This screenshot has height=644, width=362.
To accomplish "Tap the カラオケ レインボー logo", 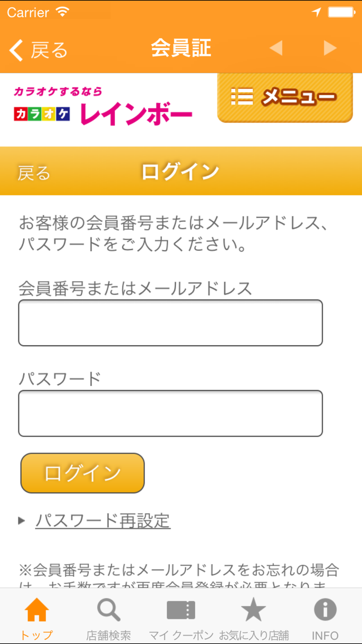I will coord(103,106).
